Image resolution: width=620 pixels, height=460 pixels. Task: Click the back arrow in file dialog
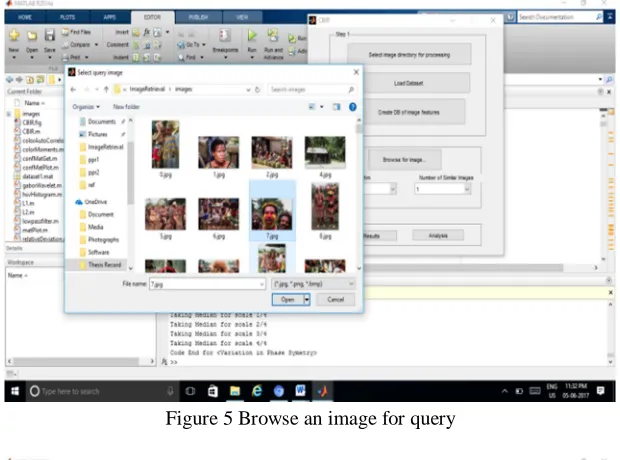click(73, 89)
